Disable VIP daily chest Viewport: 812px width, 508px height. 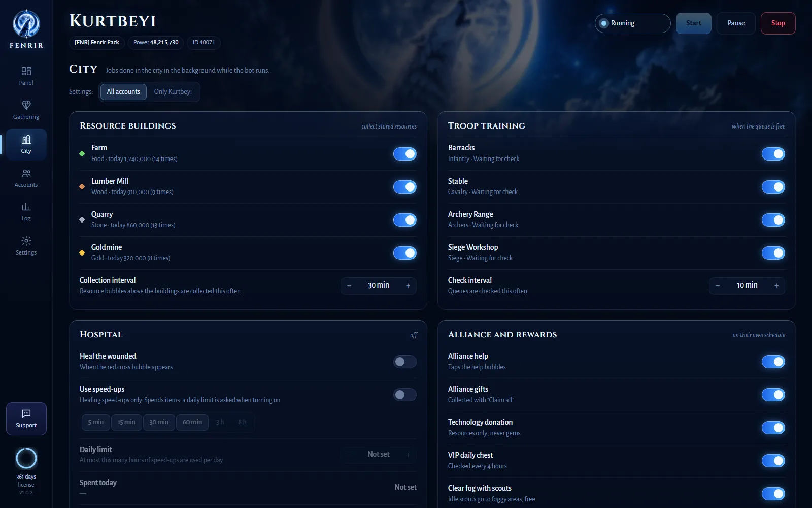[x=773, y=461]
